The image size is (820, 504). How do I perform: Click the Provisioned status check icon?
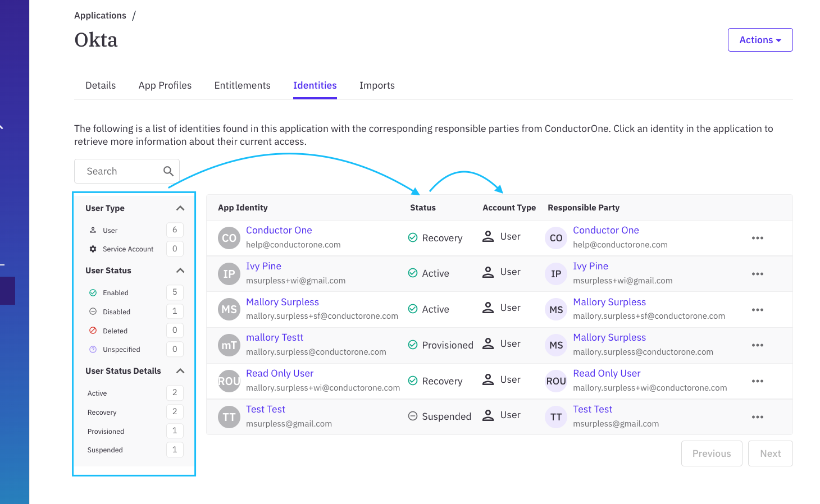[x=413, y=345]
